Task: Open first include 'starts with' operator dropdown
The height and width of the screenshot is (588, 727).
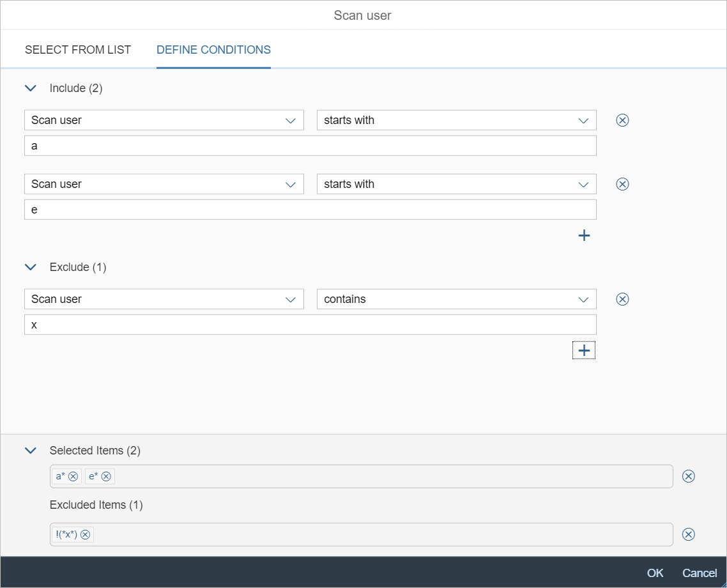Action: [x=456, y=120]
